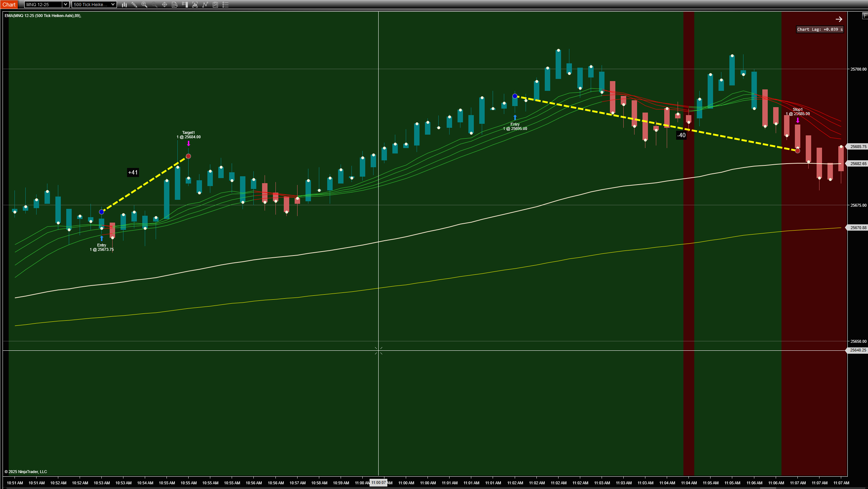Click the 25685.75 current price marker
868x489 pixels.
[858, 147]
